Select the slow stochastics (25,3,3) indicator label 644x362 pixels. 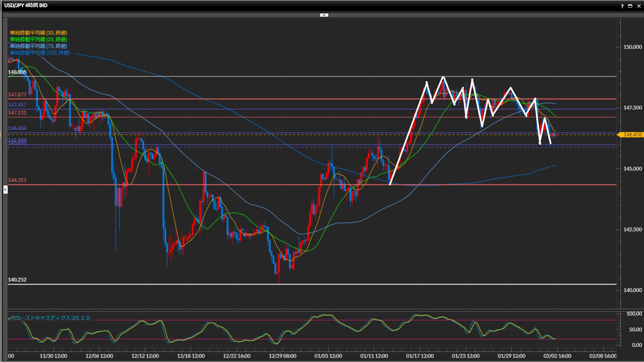(x=50, y=318)
